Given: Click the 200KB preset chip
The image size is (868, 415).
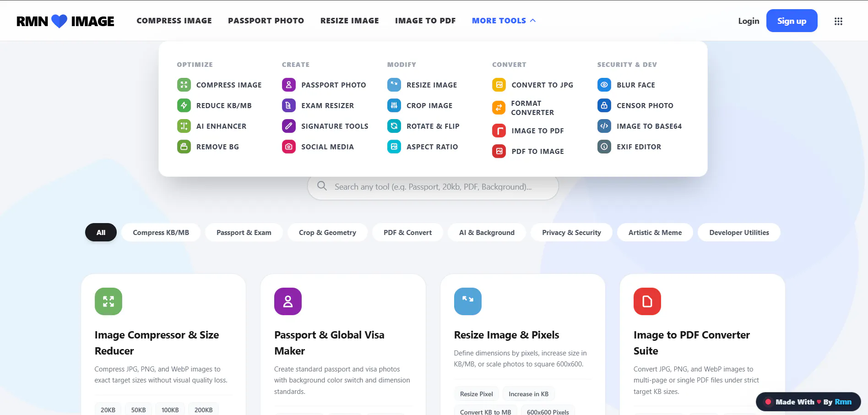Looking at the screenshot, I should [x=204, y=410].
